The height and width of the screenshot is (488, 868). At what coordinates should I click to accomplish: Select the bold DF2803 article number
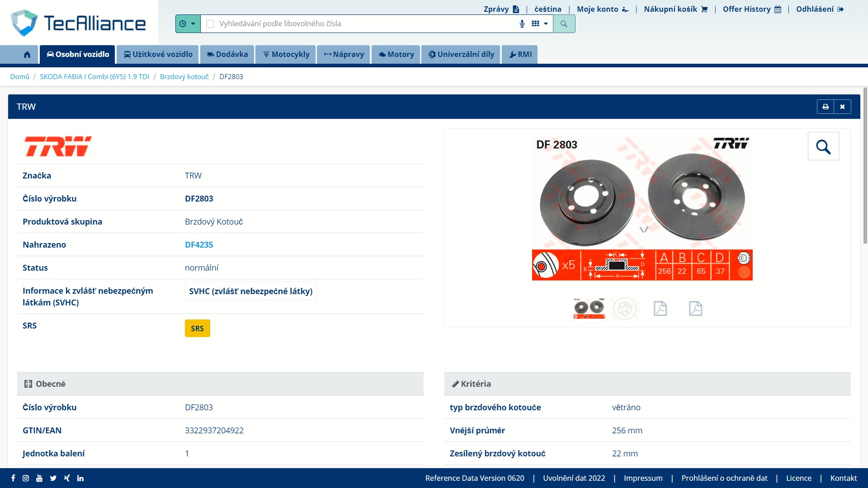tap(199, 198)
